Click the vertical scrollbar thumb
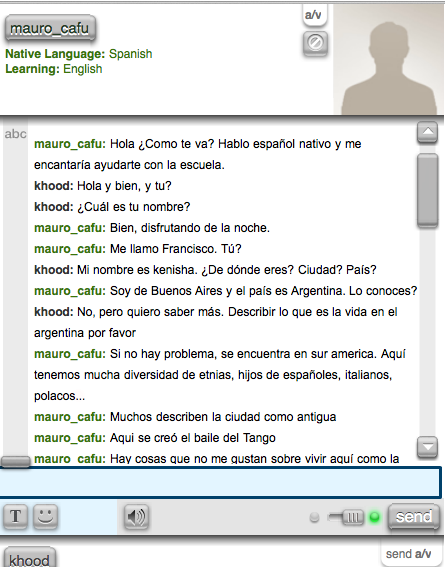This screenshot has height=567, width=445. tap(428, 191)
